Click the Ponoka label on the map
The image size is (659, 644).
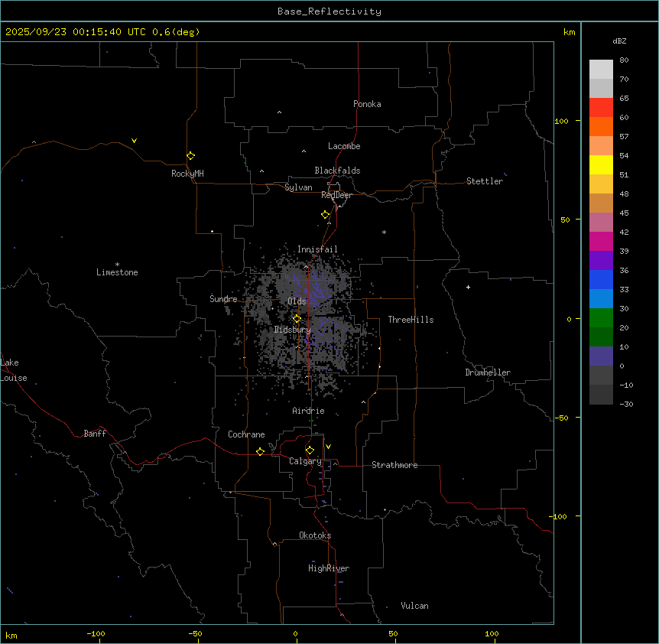pyautogui.click(x=367, y=104)
